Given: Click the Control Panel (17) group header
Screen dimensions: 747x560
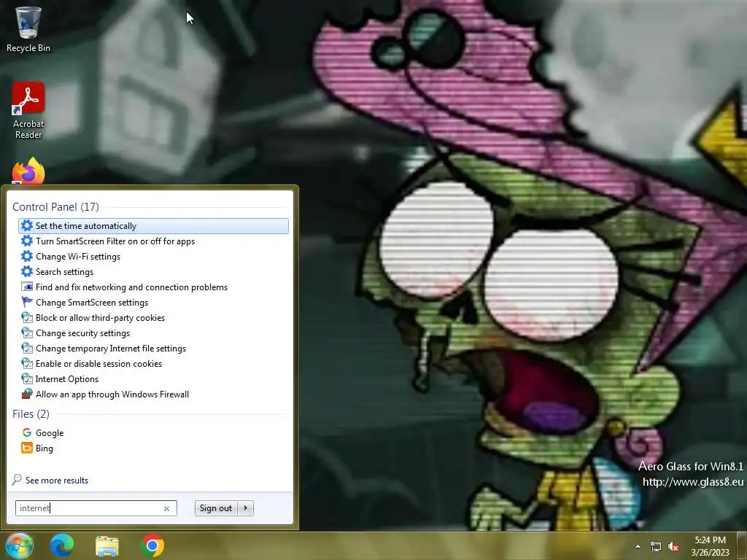Looking at the screenshot, I should tap(55, 206).
